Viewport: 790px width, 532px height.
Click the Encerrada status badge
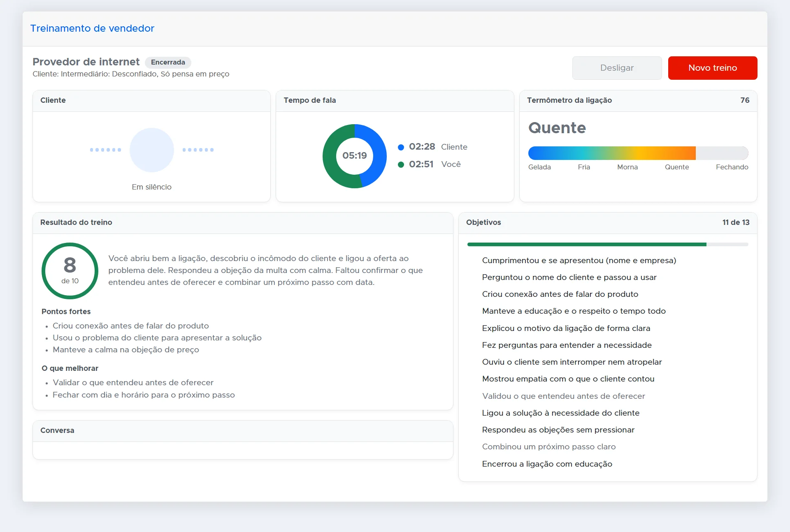click(x=168, y=62)
